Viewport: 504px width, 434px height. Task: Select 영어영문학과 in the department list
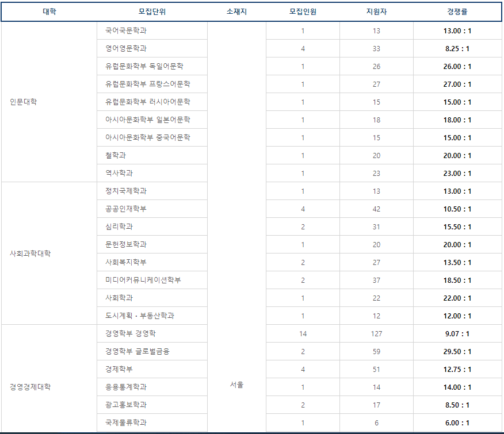126,48
